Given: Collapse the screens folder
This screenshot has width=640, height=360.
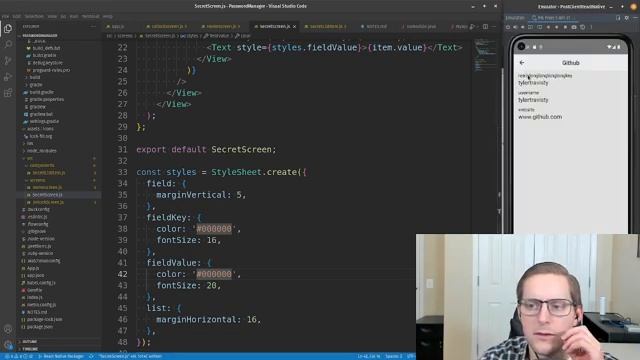Looking at the screenshot, I should pyautogui.click(x=38, y=180).
